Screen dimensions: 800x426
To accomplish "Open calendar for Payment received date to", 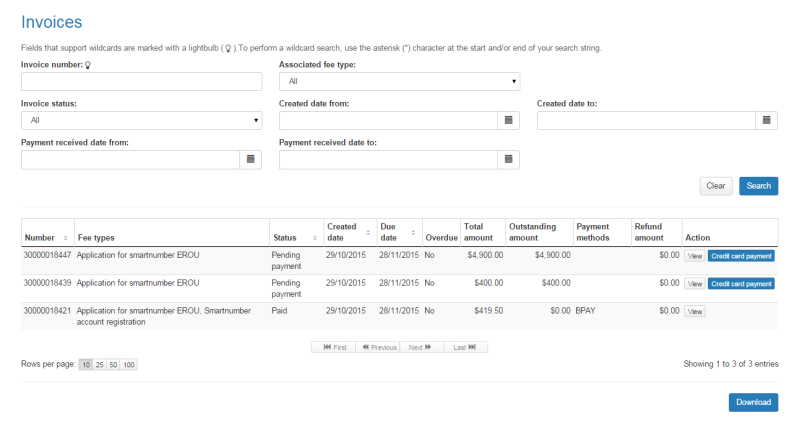I will [x=508, y=160].
